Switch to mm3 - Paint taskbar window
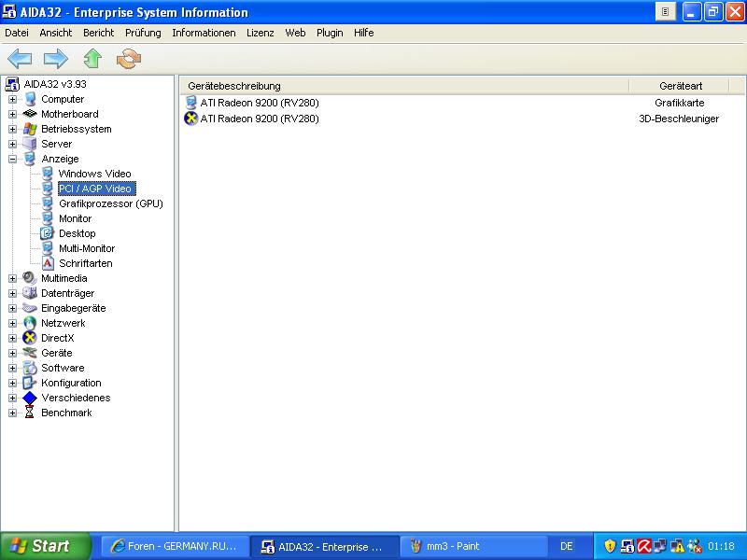Image resolution: width=747 pixels, height=560 pixels. pyautogui.click(x=472, y=546)
